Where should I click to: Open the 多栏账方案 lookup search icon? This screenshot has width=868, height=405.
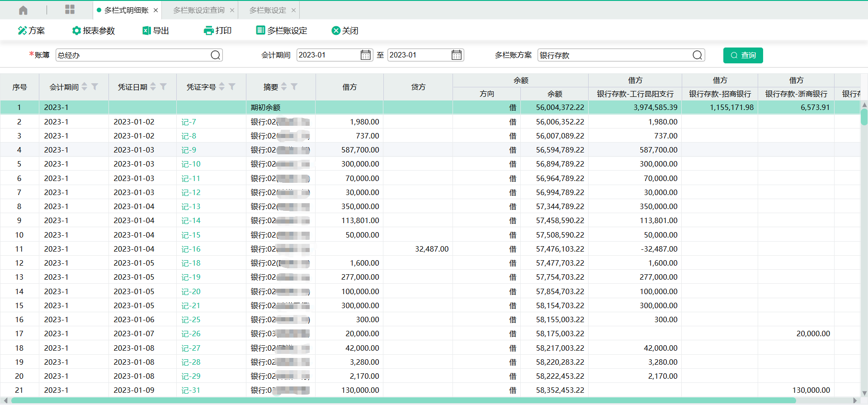tap(697, 55)
